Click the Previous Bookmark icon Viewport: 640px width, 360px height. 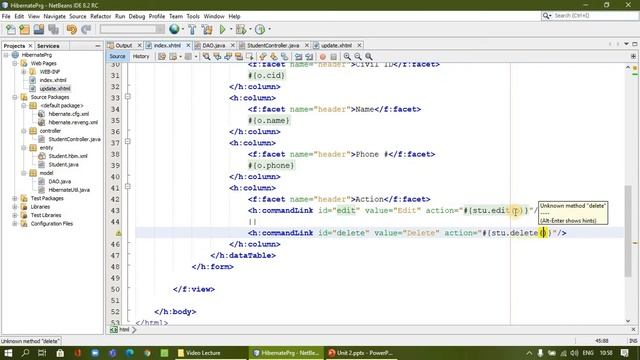pyautogui.click(x=262, y=56)
